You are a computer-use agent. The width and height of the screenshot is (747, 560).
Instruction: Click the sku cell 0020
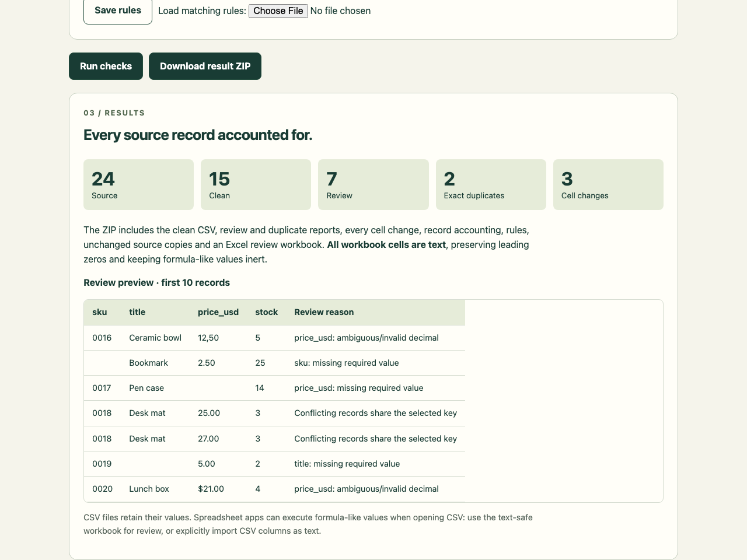(x=103, y=489)
